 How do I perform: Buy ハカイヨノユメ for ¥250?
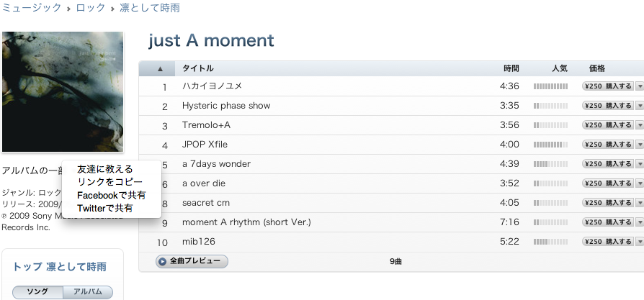(x=608, y=86)
